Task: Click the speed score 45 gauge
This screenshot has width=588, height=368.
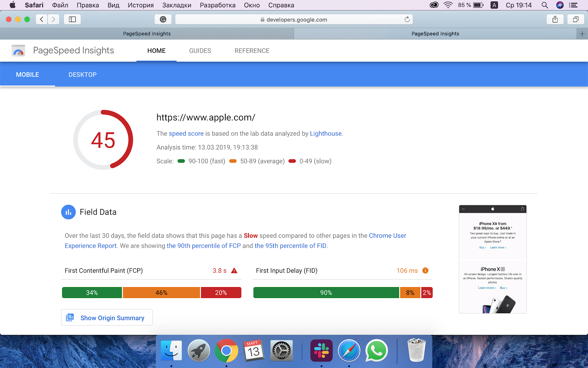Action: tap(103, 140)
